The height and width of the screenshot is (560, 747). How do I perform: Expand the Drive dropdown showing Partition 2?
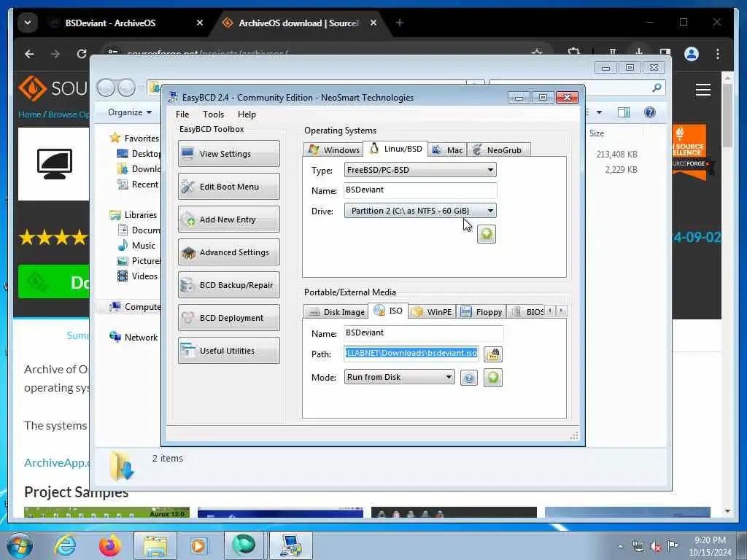tap(420, 211)
